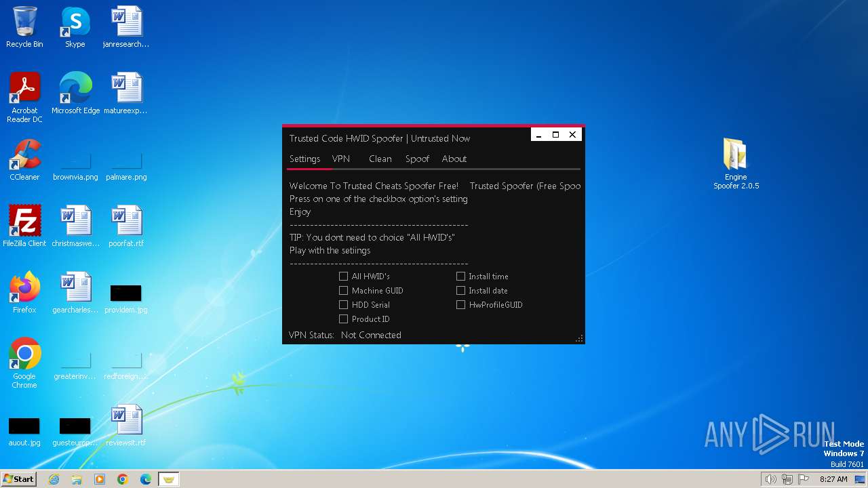The height and width of the screenshot is (488, 868).
Task: Launch Google Chrome desktop shortcut
Action: [x=24, y=363]
